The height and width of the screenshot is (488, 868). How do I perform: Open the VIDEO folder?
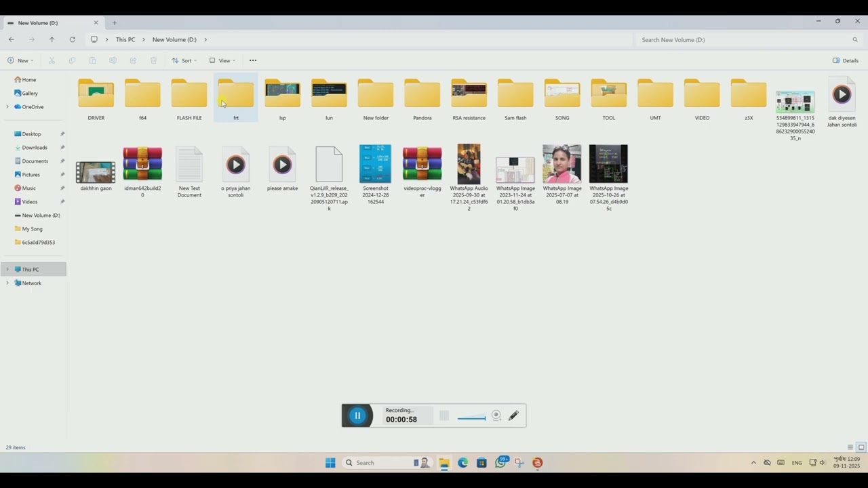[x=702, y=99]
